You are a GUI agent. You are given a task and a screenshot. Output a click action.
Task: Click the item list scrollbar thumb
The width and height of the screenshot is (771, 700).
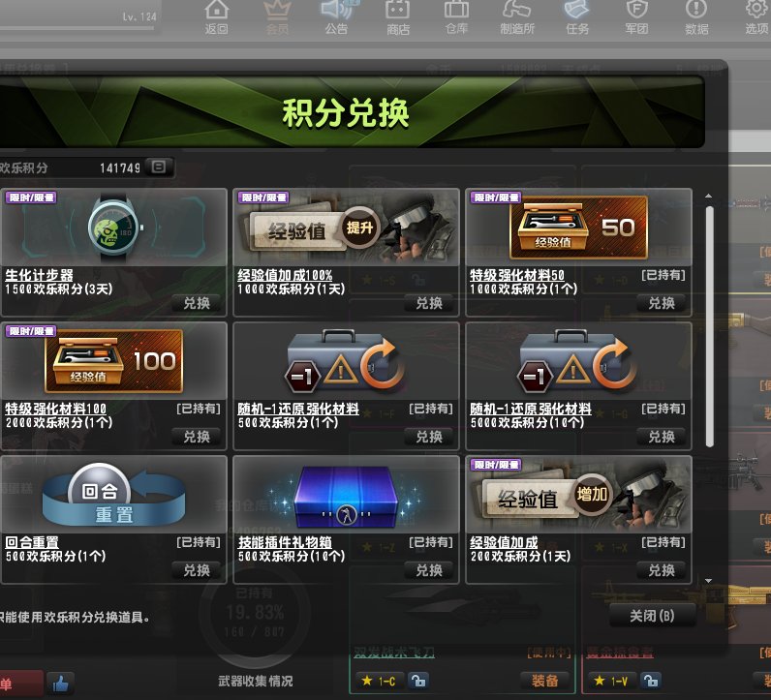point(709,326)
